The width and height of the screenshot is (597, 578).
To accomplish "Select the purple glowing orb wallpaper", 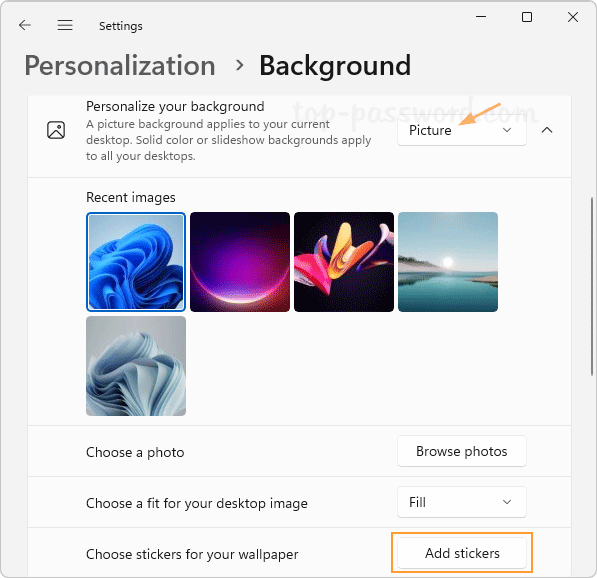I will 240,262.
